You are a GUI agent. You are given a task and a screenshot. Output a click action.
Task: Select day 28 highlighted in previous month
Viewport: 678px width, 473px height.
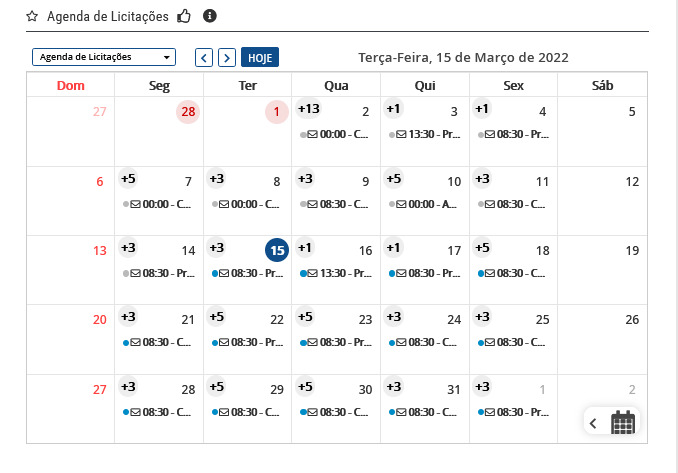(x=188, y=112)
